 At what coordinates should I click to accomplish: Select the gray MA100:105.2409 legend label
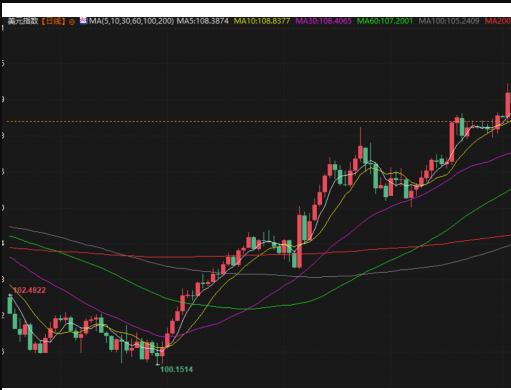(x=449, y=21)
